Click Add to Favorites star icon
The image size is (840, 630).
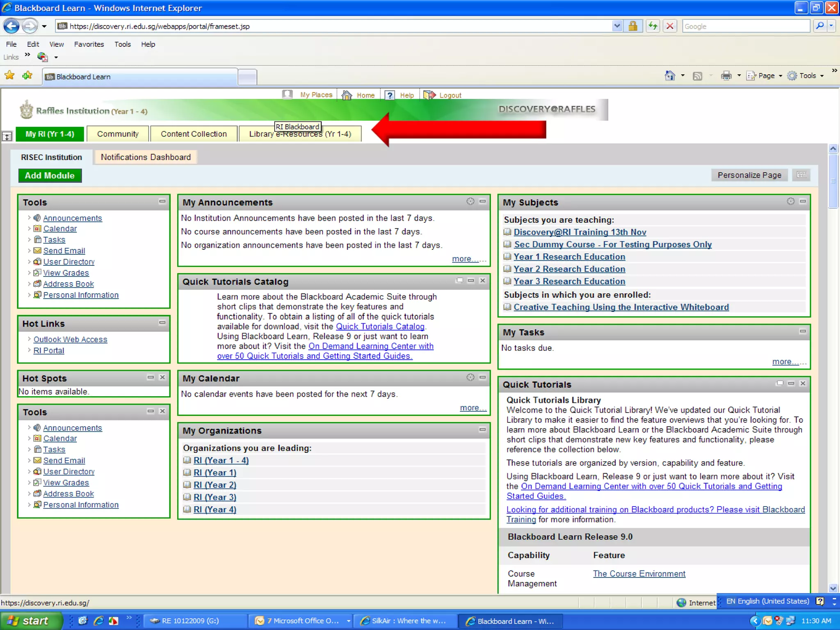(27, 76)
